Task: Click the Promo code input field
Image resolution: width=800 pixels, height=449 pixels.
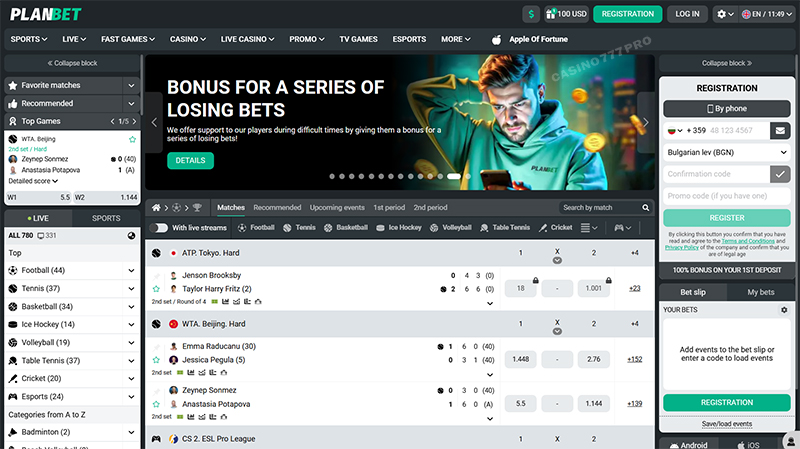Action: tap(727, 196)
